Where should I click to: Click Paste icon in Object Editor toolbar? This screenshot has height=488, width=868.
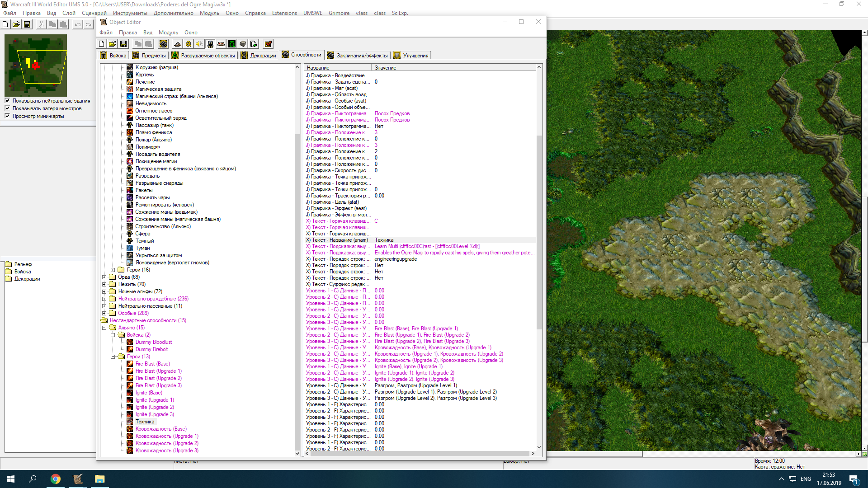point(149,44)
